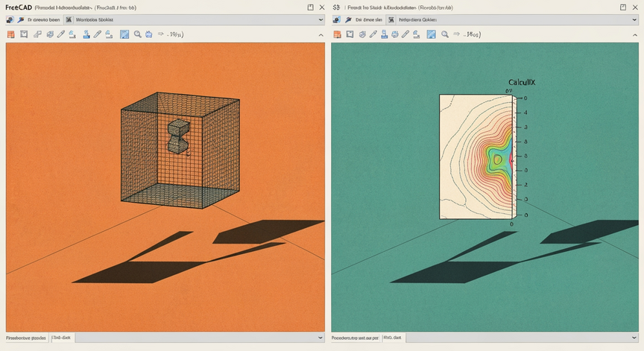Click the blue square view icon in right toolbar
The image size is (644, 351).
click(432, 34)
